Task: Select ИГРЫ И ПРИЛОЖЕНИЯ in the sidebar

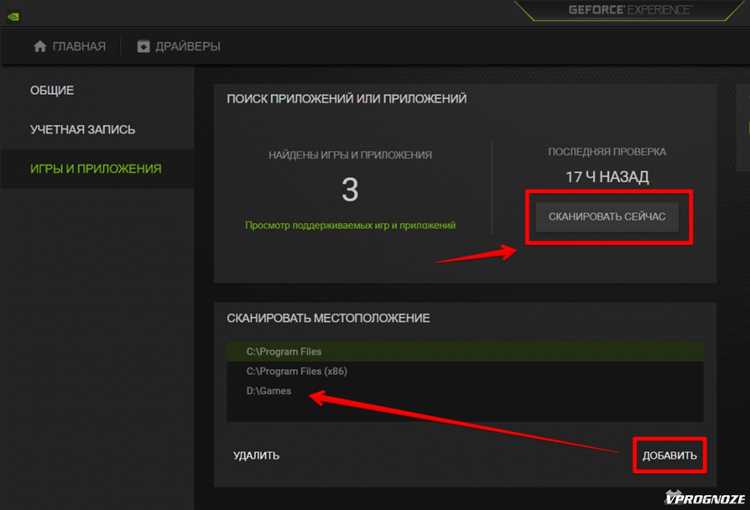Action: click(96, 169)
